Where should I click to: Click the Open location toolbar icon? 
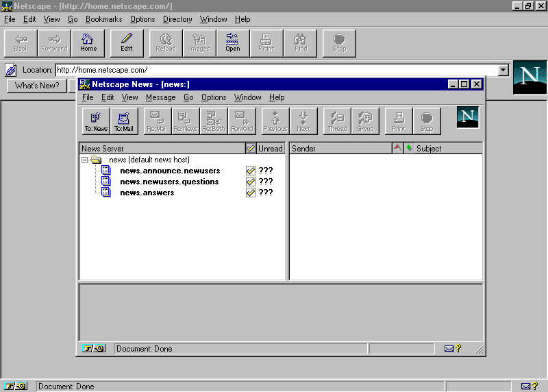pyautogui.click(x=233, y=43)
